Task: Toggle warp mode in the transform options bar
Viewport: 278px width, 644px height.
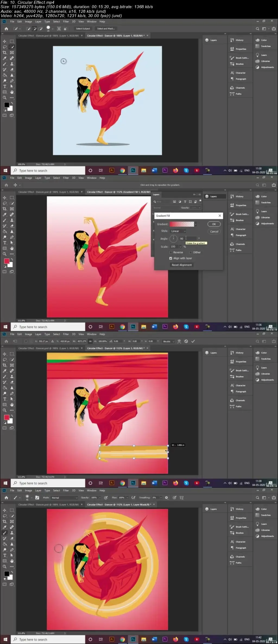Action: pos(179,341)
